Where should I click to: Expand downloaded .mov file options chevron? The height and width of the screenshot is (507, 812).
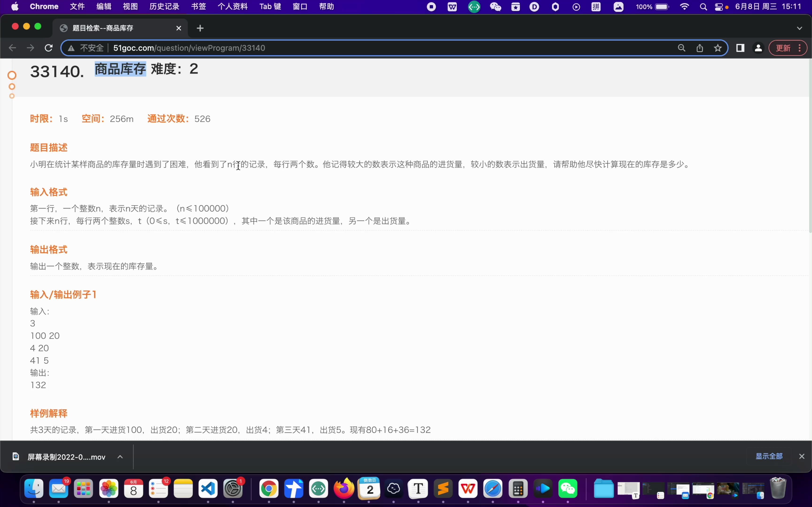point(120,457)
